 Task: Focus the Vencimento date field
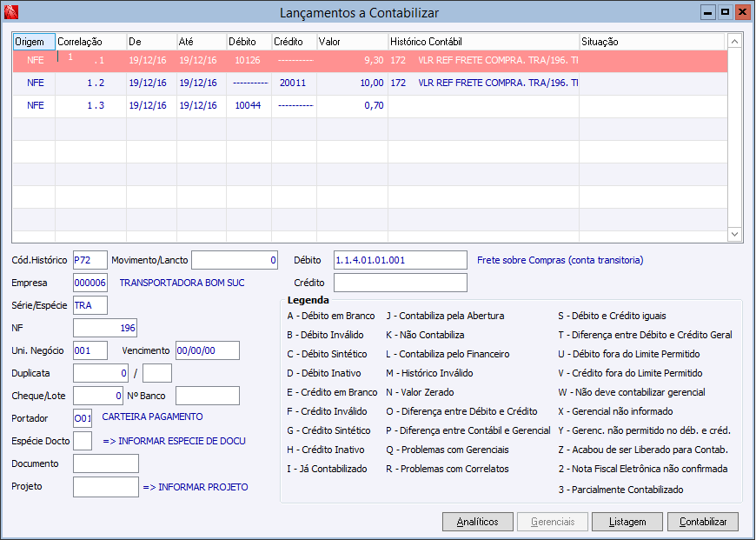point(208,350)
